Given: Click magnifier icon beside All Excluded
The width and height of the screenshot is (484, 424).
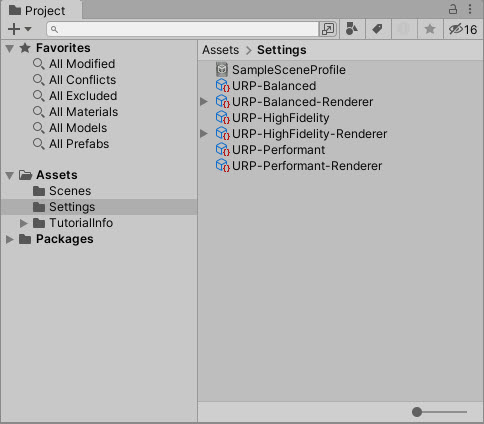Looking at the screenshot, I should [x=39, y=96].
